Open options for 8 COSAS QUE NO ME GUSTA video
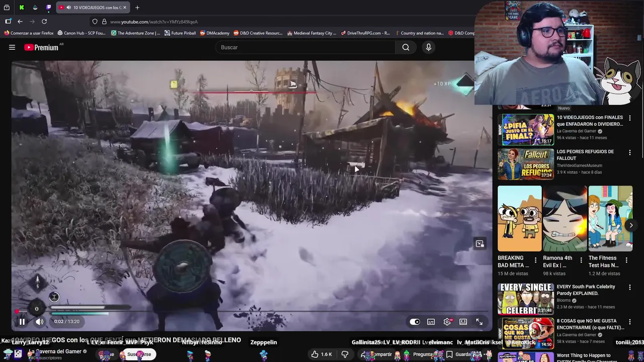The width and height of the screenshot is (644, 362). [x=629, y=322]
